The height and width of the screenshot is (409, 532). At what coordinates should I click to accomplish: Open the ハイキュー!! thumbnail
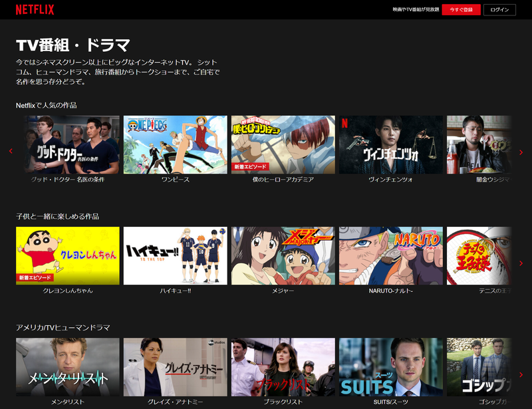tap(176, 255)
